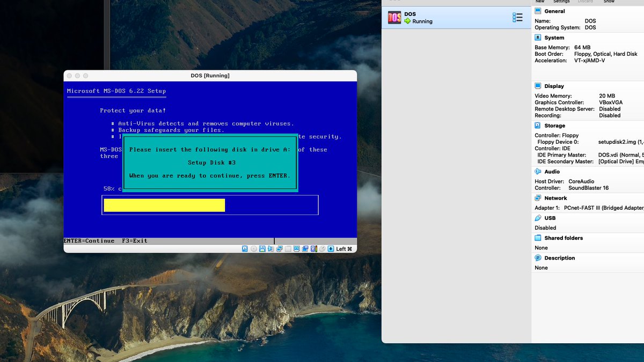Click the '64 MB' base memory value

pyautogui.click(x=582, y=48)
